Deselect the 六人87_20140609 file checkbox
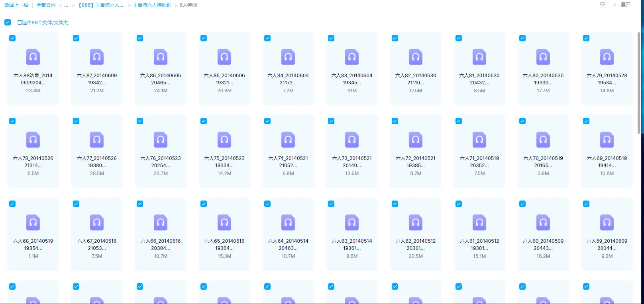Viewport: 644px width, 304px height. click(x=76, y=38)
